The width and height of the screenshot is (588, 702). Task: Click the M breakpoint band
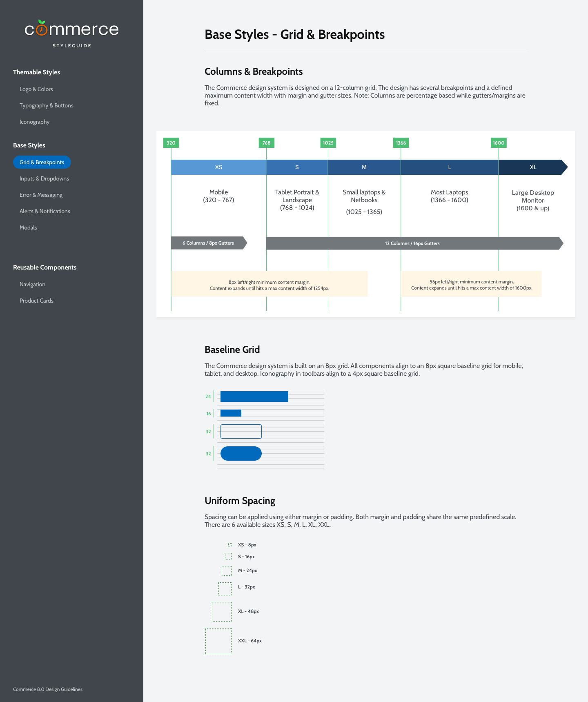tap(364, 167)
